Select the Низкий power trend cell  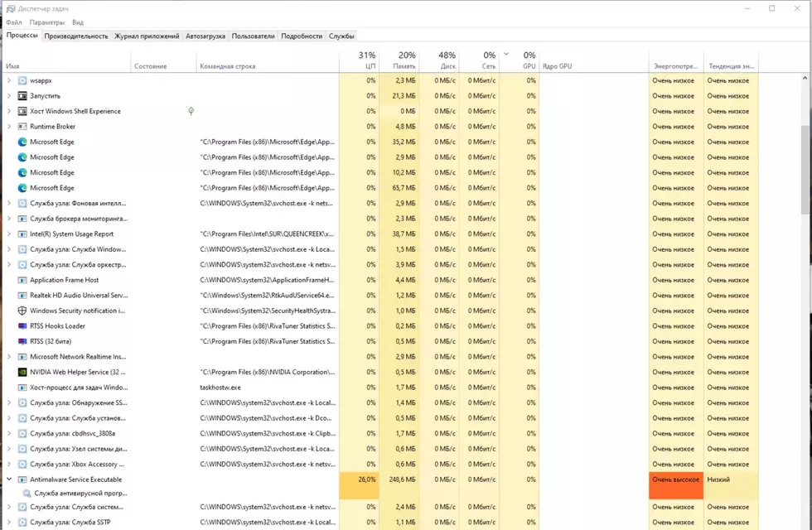point(731,485)
